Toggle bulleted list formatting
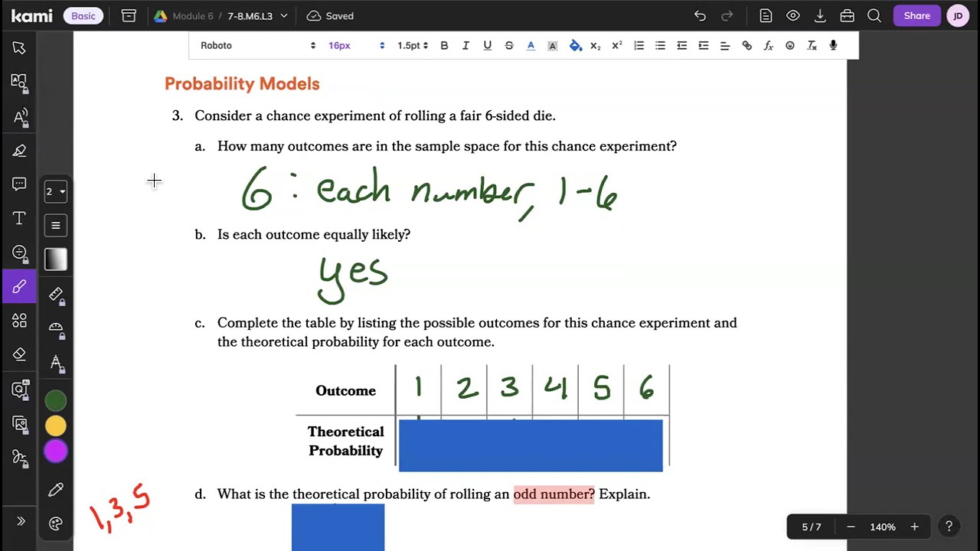The height and width of the screenshot is (551, 980). click(661, 46)
